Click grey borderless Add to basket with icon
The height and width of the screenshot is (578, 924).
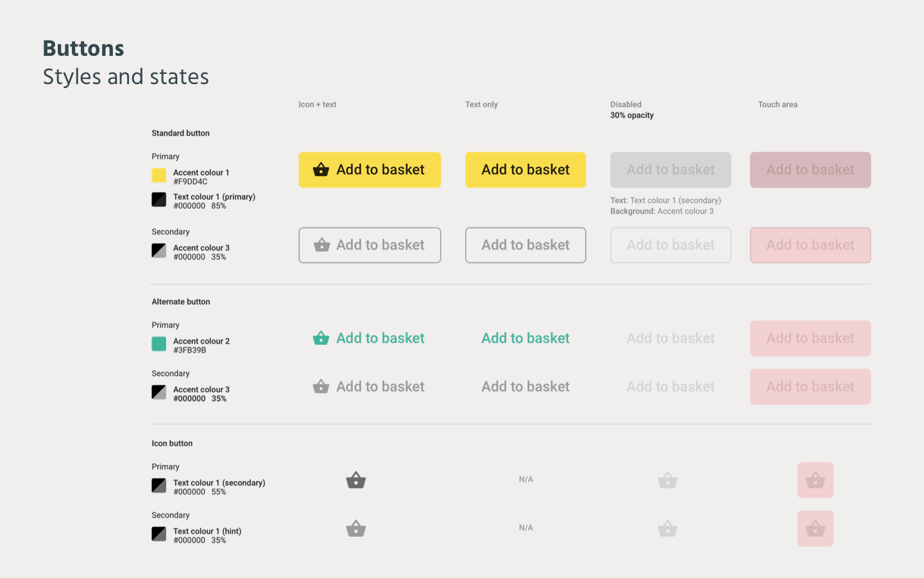(370, 387)
